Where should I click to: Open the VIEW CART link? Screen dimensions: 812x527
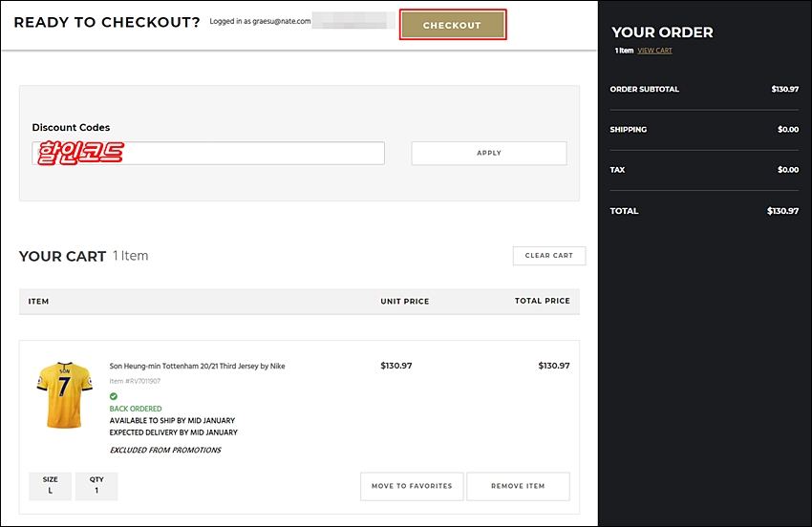click(x=654, y=51)
